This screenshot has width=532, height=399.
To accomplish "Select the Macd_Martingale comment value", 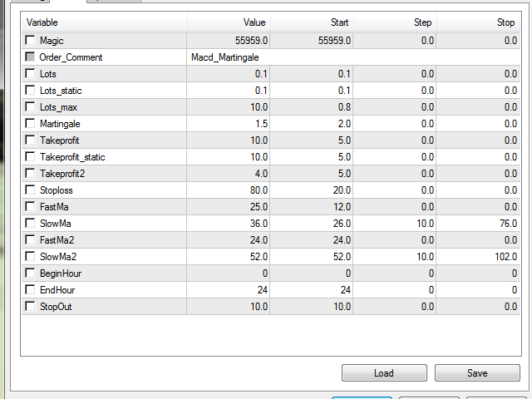I will click(x=225, y=57).
